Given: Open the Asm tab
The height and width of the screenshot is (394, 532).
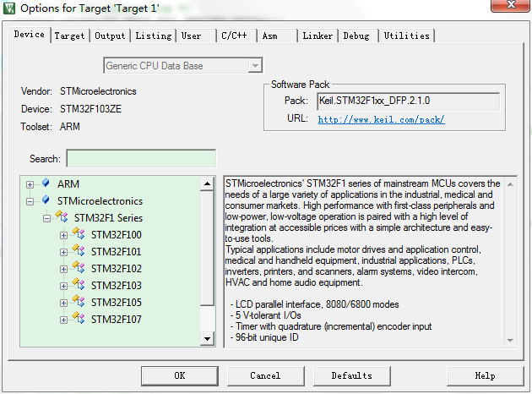Looking at the screenshot, I should 277,36.
